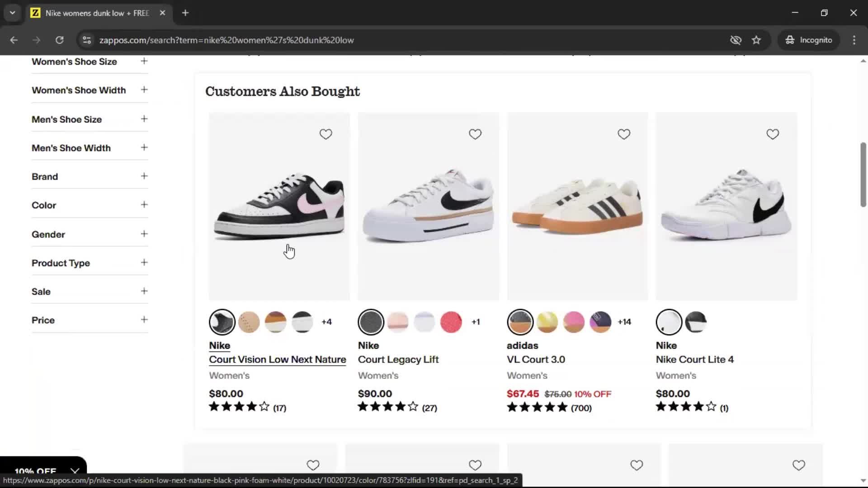Favorite the adidas VL Court 3.0 shoe
Image resolution: width=868 pixels, height=488 pixels.
(x=624, y=134)
